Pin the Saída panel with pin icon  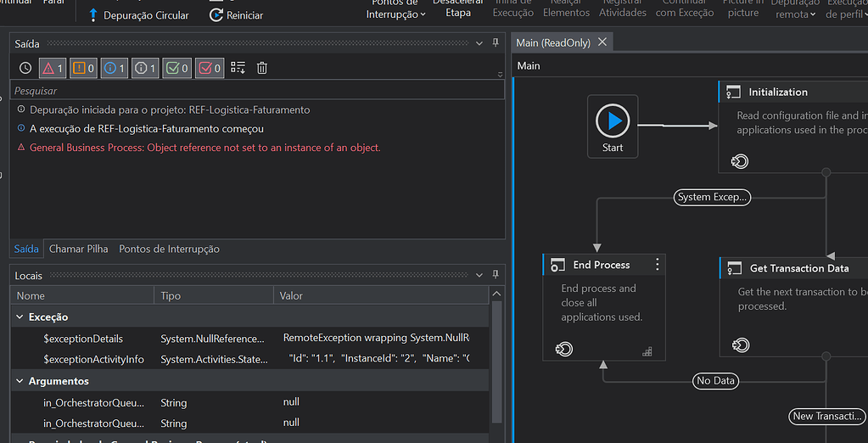(496, 43)
